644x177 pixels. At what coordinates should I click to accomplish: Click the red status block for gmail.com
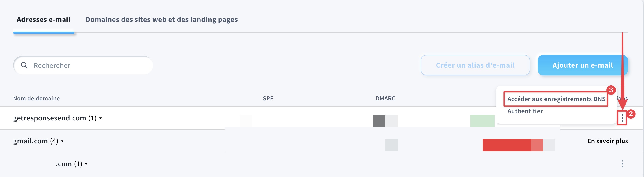click(x=507, y=145)
